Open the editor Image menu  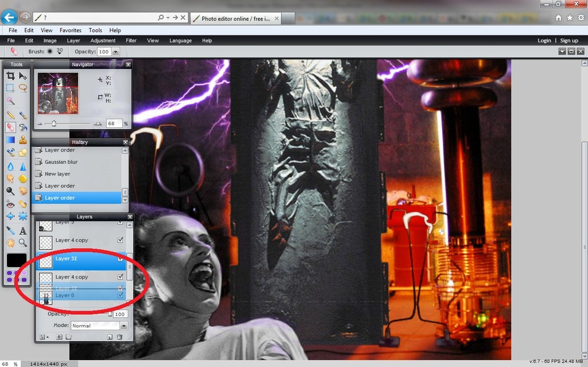pos(50,41)
